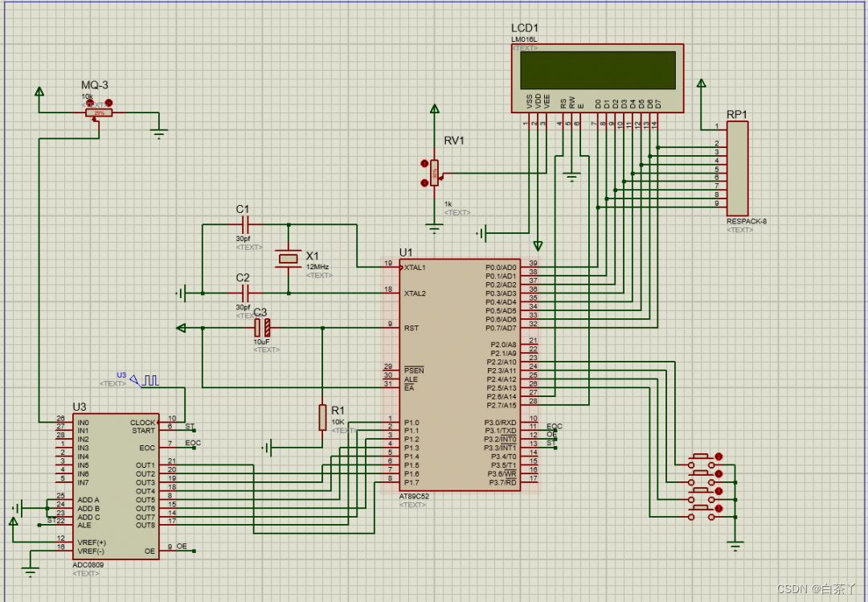Click the power arrow feeding U3 VREF(+)

(x=14, y=521)
